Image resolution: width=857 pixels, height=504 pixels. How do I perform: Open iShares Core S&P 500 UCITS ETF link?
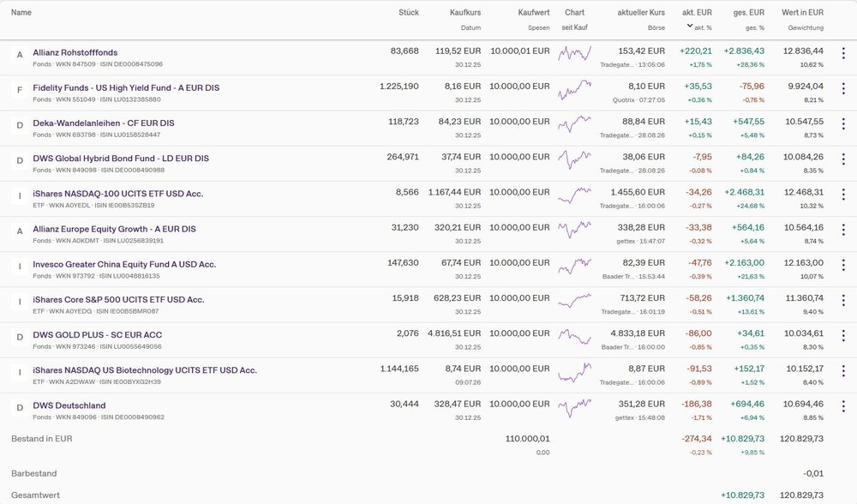pos(118,299)
